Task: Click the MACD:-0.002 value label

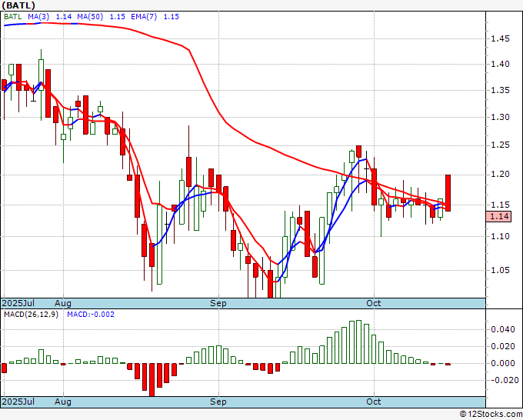Action: click(91, 315)
